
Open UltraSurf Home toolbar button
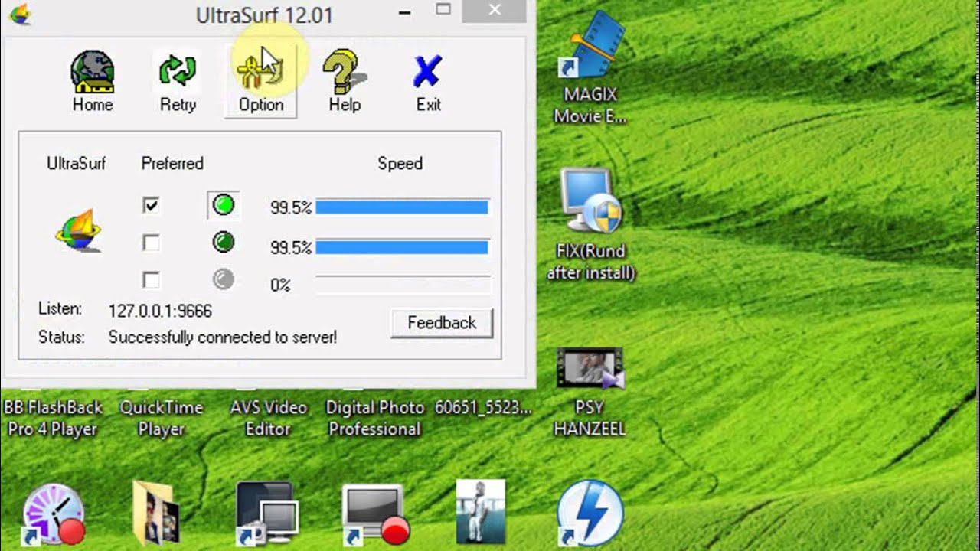pos(93,82)
